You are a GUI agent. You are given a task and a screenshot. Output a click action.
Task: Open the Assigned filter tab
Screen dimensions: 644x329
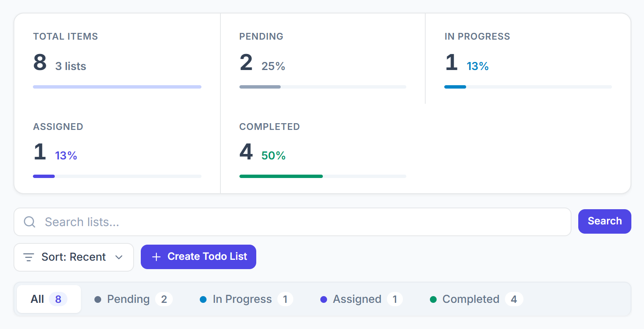pos(361,299)
